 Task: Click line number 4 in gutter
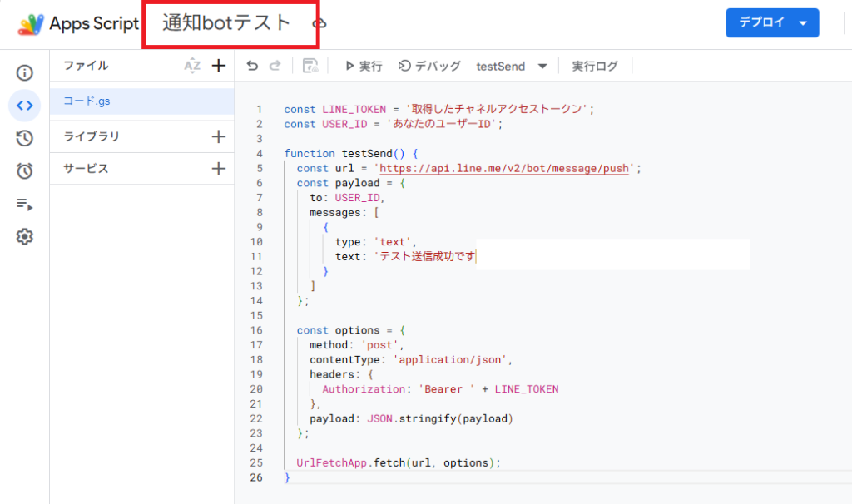pyautogui.click(x=260, y=154)
